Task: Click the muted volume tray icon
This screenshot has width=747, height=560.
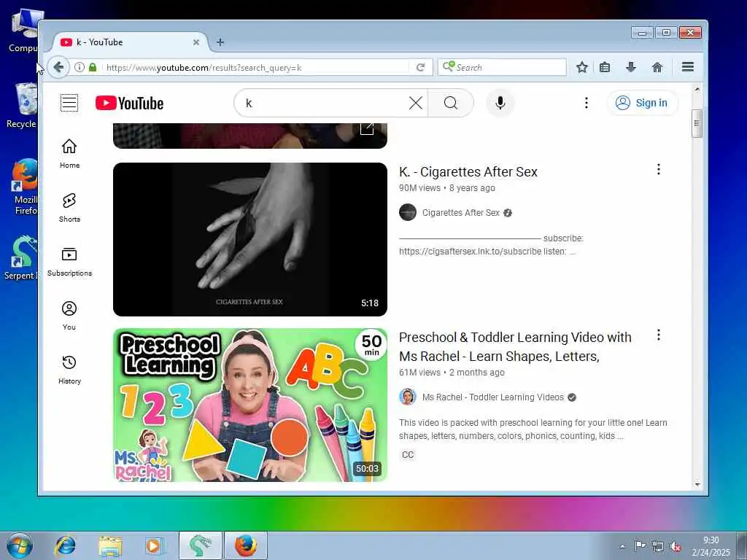Action: pos(675,547)
